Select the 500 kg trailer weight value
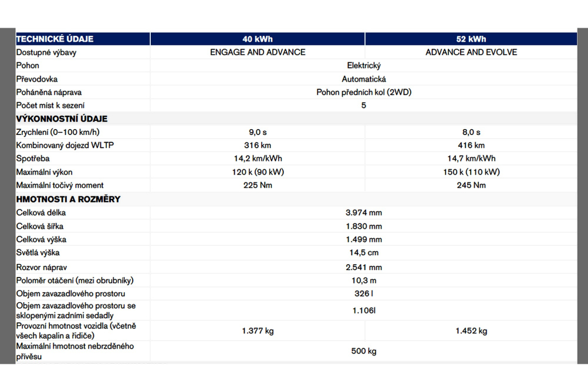The height and width of the screenshot is (392, 588). pyautogui.click(x=364, y=352)
